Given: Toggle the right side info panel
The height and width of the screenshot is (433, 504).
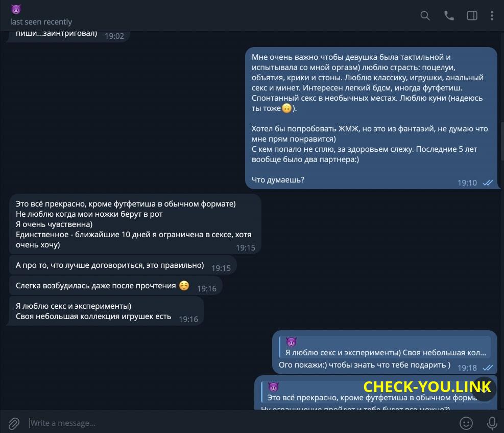Looking at the screenshot, I should [x=472, y=16].
